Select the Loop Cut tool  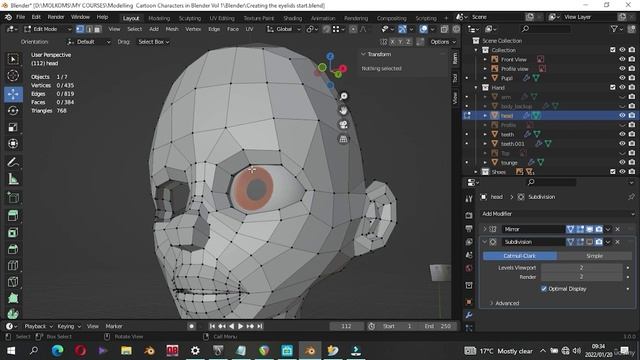pos(13,265)
